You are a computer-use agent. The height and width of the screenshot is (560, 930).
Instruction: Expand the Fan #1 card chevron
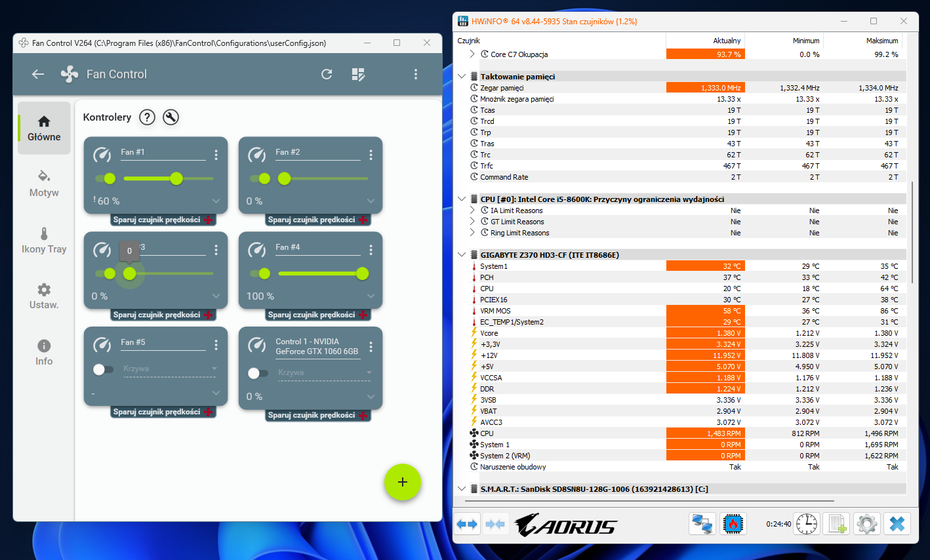point(216,201)
